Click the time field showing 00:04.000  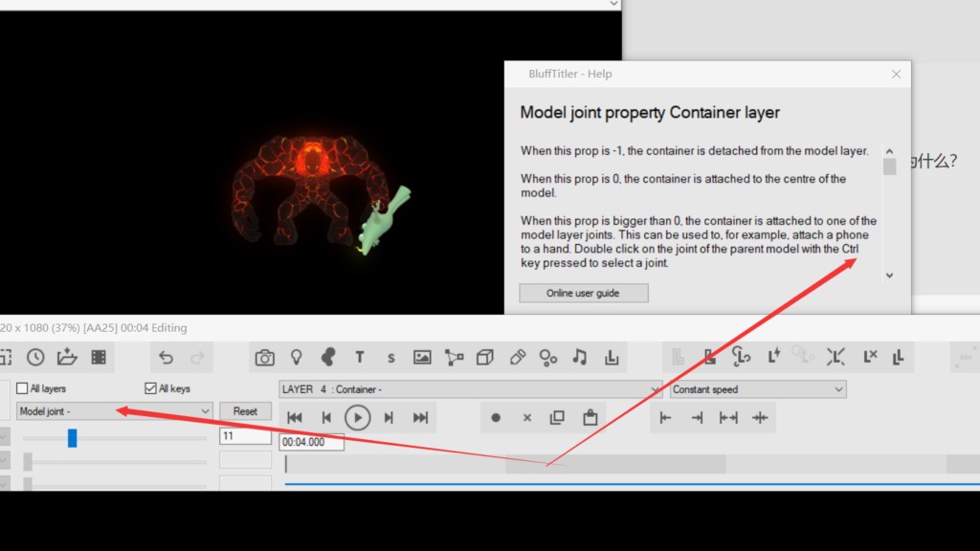click(311, 442)
